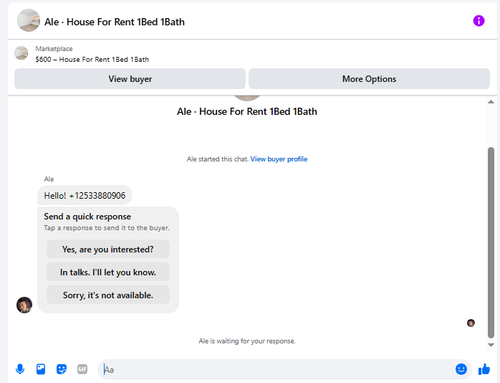This screenshot has width=500, height=383.
Task: Open More Options
Action: click(x=369, y=79)
